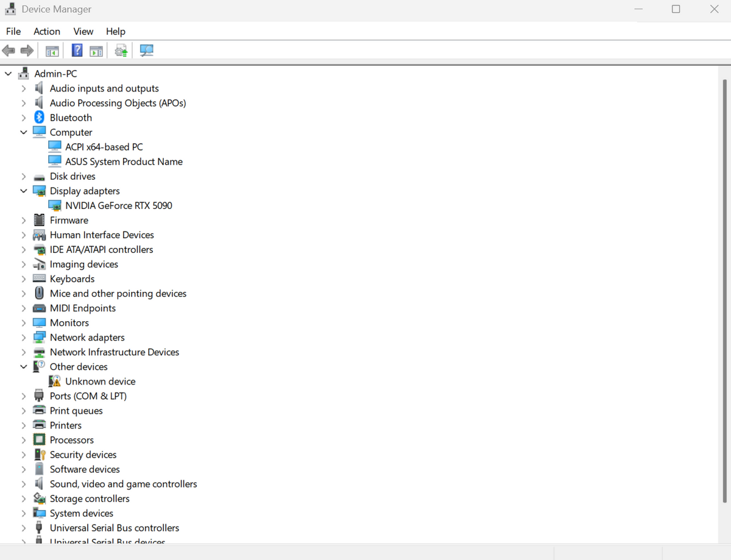
Task: Open the Action menu
Action: coord(47,31)
